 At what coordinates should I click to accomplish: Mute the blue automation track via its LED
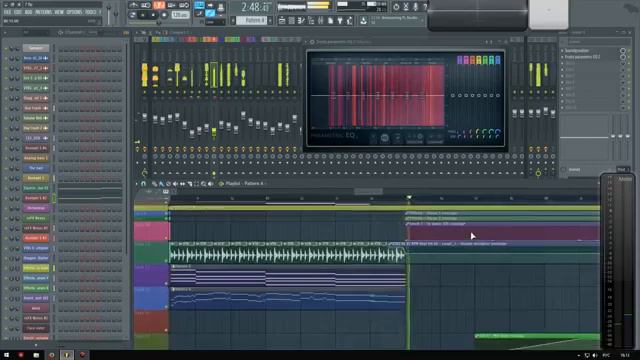pyautogui.click(x=167, y=306)
